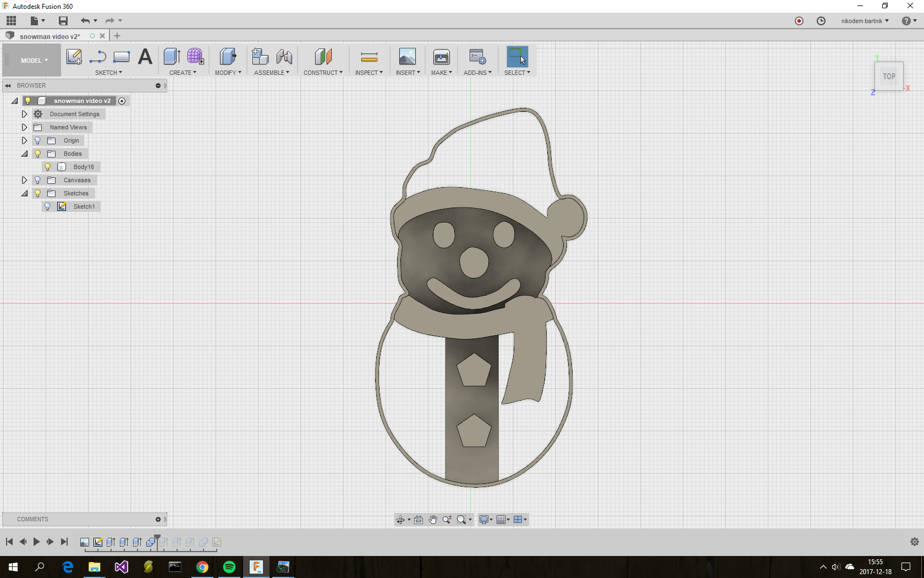The width and height of the screenshot is (924, 578).
Task: Select the sketch Text tool icon
Action: [145, 57]
